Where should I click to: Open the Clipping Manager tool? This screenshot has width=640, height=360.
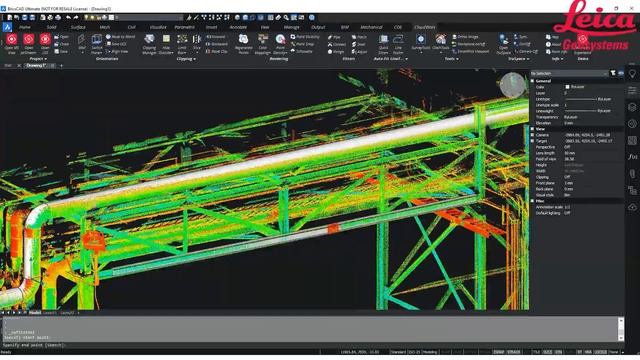pos(149,44)
